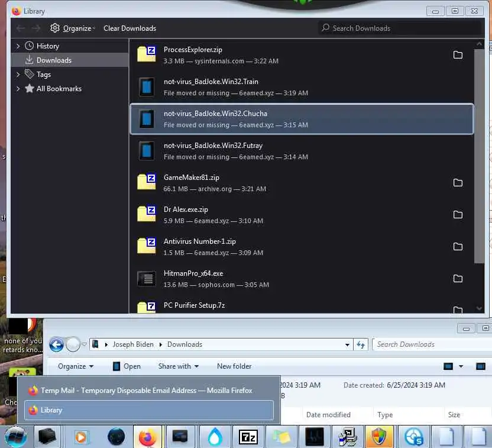The width and height of the screenshot is (492, 448).
Task: Show GameMaker81.zip in its containing folder
Action: [x=458, y=183]
